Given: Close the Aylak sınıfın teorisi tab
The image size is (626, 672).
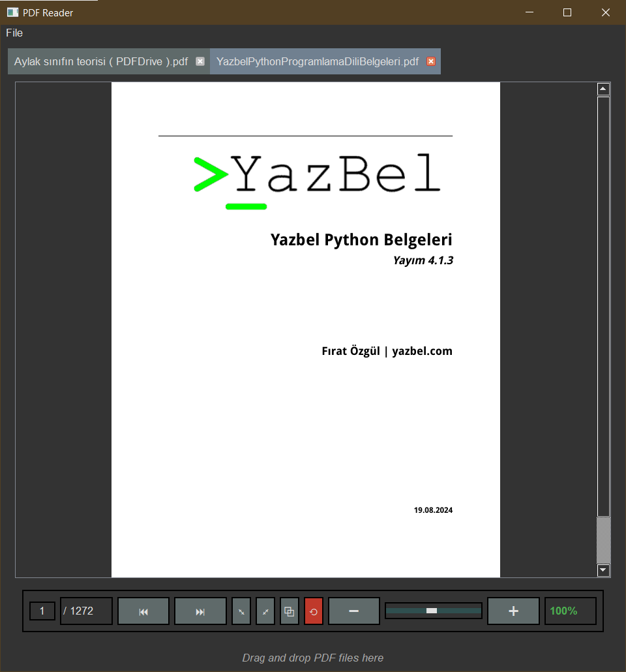Looking at the screenshot, I should [200, 61].
